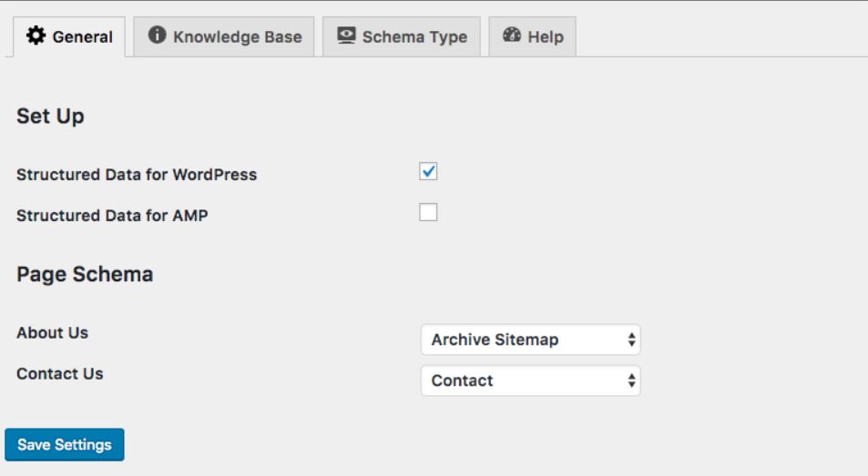Click the Structured Data for WordPress label
868x476 pixels.
(137, 175)
